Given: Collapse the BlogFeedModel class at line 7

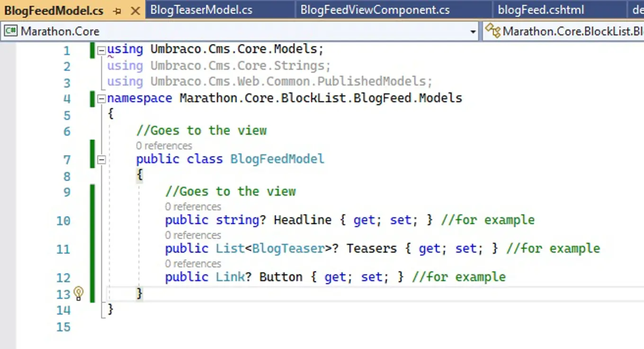Looking at the screenshot, I should tap(101, 160).
